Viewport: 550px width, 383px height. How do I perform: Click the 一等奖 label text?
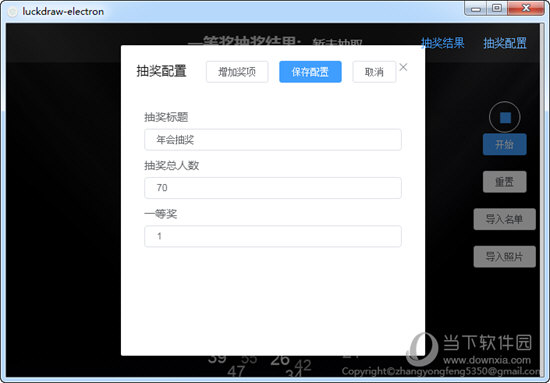tap(161, 214)
